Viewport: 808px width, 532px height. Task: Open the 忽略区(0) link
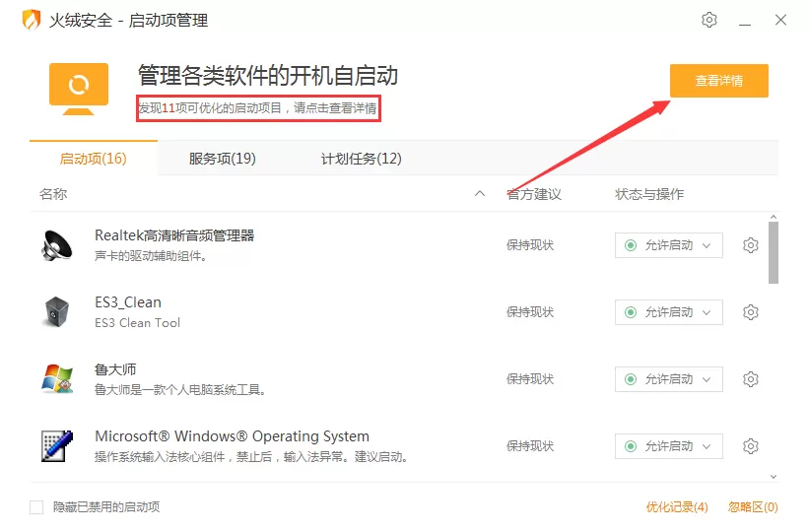pos(753,507)
